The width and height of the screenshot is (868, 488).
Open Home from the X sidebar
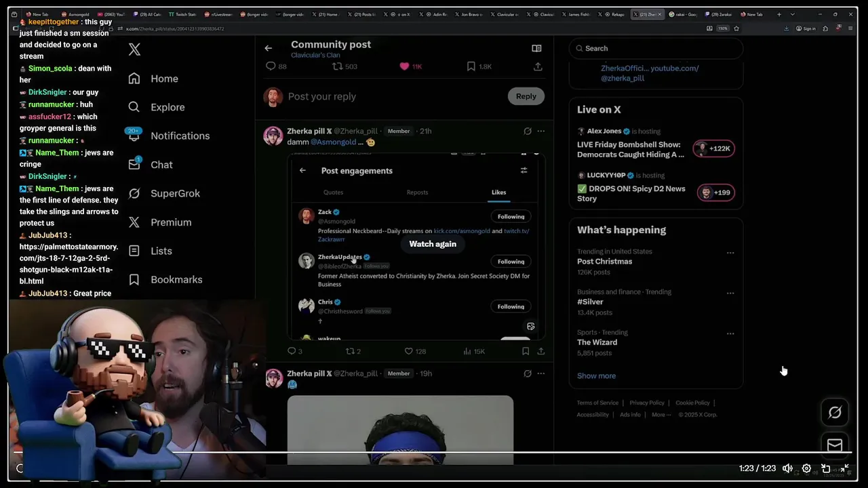pos(153,79)
